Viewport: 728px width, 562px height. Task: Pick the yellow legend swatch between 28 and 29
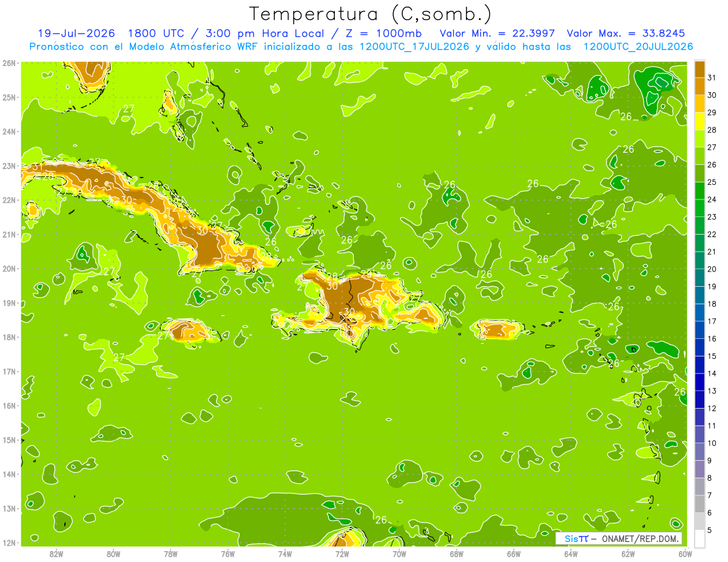pos(699,121)
